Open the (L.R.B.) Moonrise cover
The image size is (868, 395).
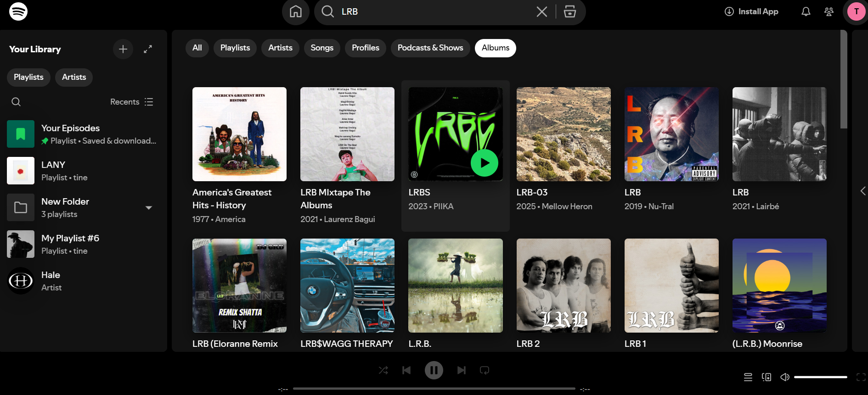779,285
